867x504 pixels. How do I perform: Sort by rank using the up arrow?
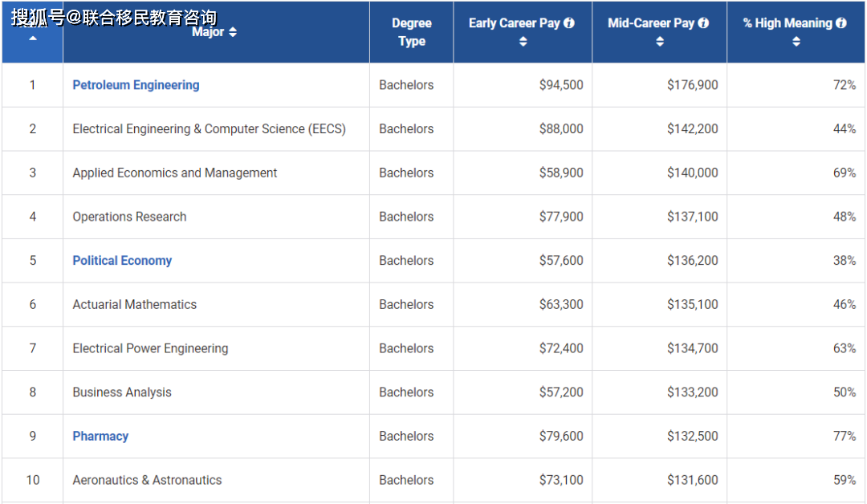(33, 39)
